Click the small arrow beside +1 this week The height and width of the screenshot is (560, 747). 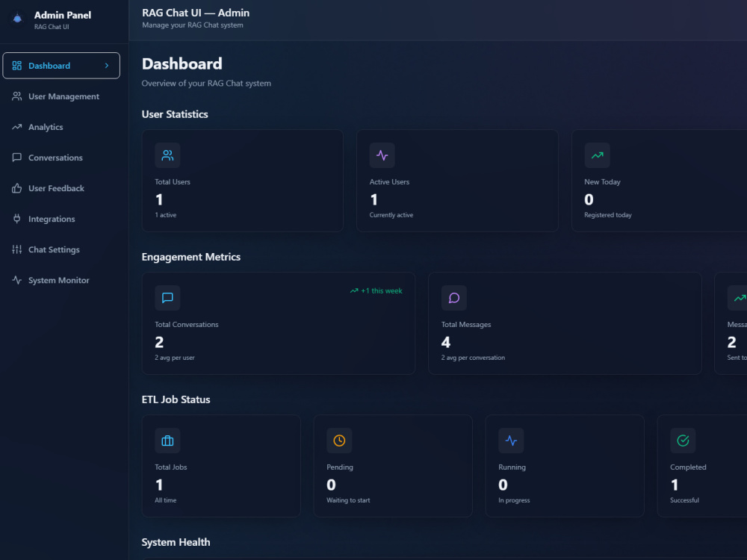(354, 290)
